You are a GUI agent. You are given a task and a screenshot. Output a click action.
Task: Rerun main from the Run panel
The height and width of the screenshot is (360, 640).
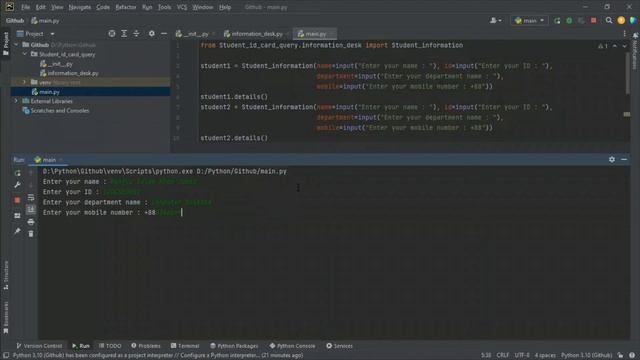click(17, 173)
